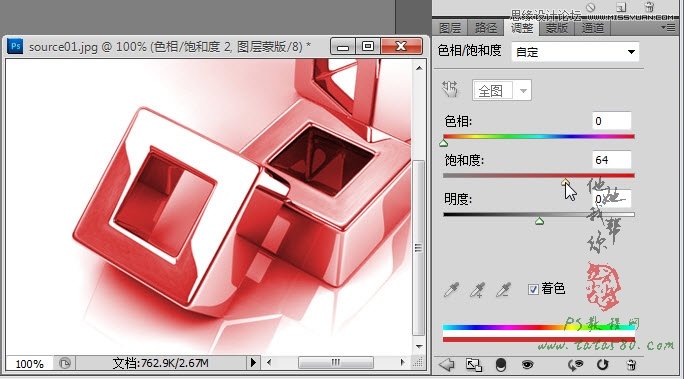Click the vertical scrollbar down arrow
Image resolution: width=684 pixels, height=379 pixels.
coord(419,347)
